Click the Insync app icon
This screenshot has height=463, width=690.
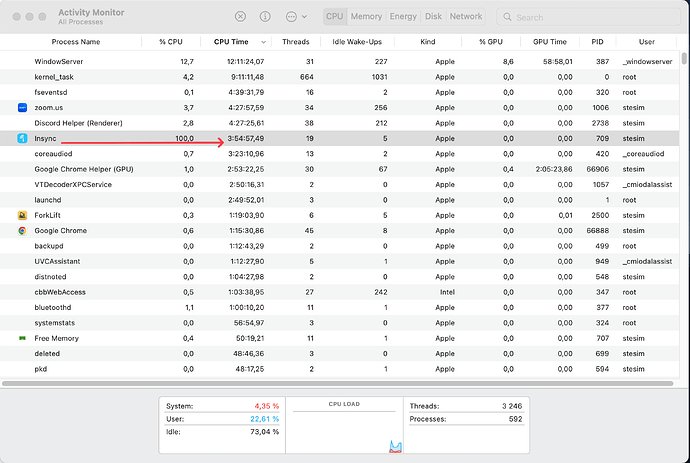(22, 138)
